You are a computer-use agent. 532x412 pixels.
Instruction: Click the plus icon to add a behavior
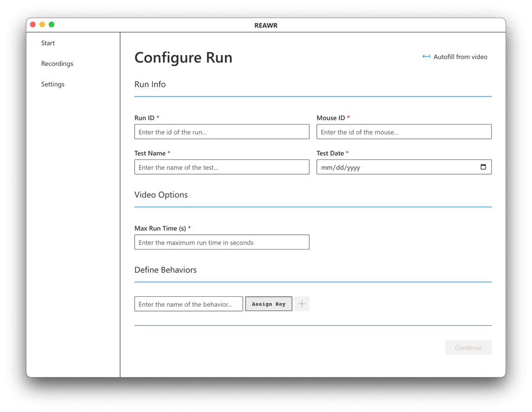(x=301, y=304)
